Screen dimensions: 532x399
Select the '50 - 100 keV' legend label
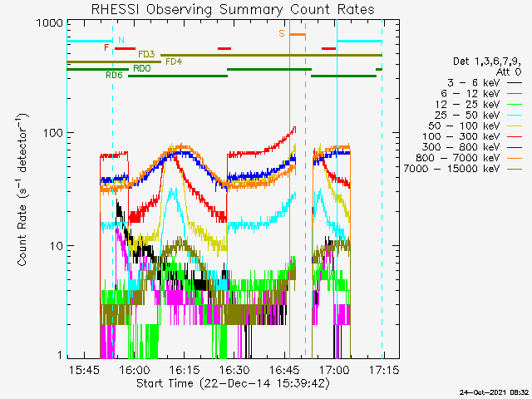click(x=465, y=126)
